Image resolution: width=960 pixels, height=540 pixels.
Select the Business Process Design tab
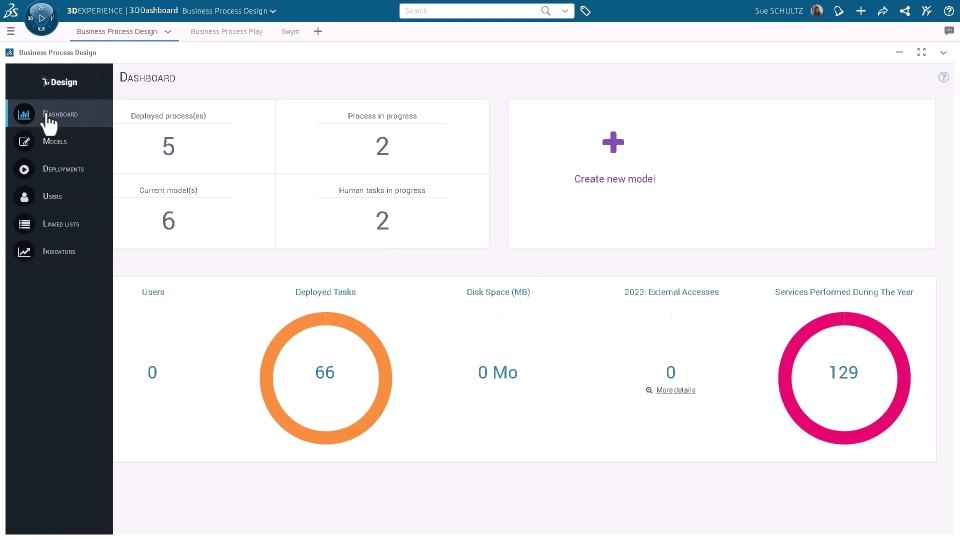pos(116,31)
